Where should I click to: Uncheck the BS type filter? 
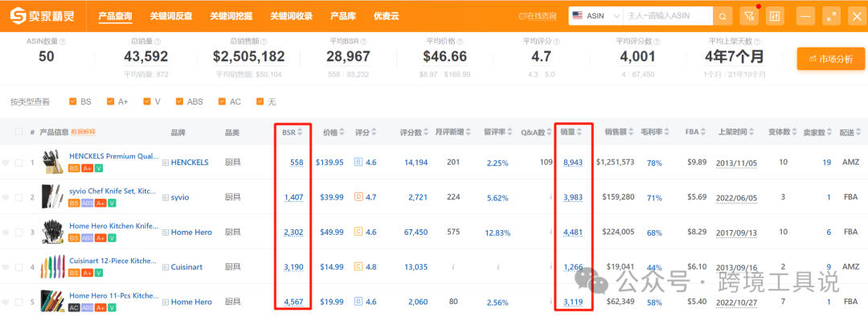click(x=72, y=101)
